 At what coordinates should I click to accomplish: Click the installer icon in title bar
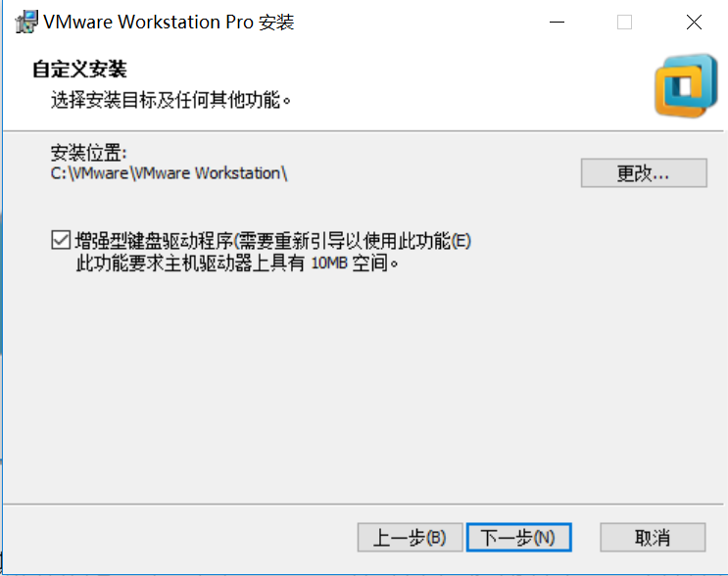[26, 22]
